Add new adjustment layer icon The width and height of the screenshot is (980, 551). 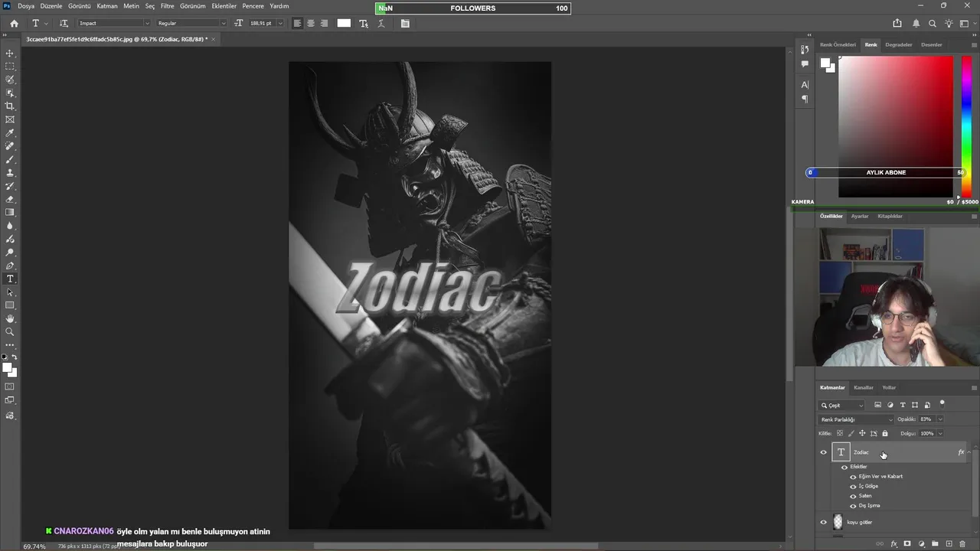921,544
